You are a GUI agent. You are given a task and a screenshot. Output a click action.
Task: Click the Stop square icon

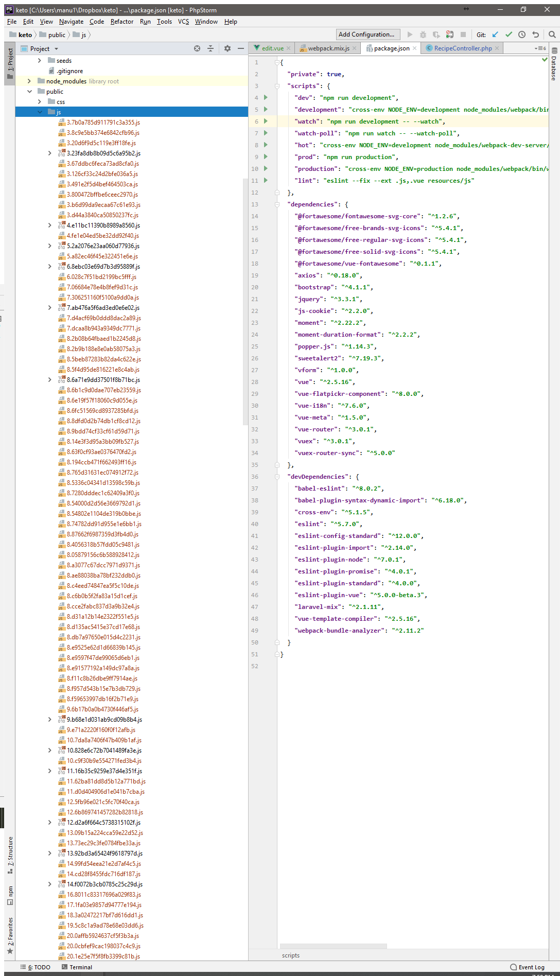(463, 34)
